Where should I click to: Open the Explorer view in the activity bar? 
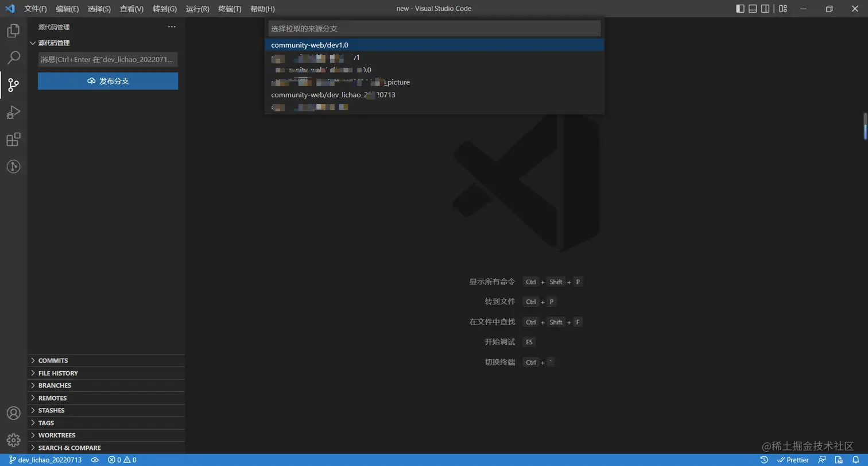coord(13,30)
